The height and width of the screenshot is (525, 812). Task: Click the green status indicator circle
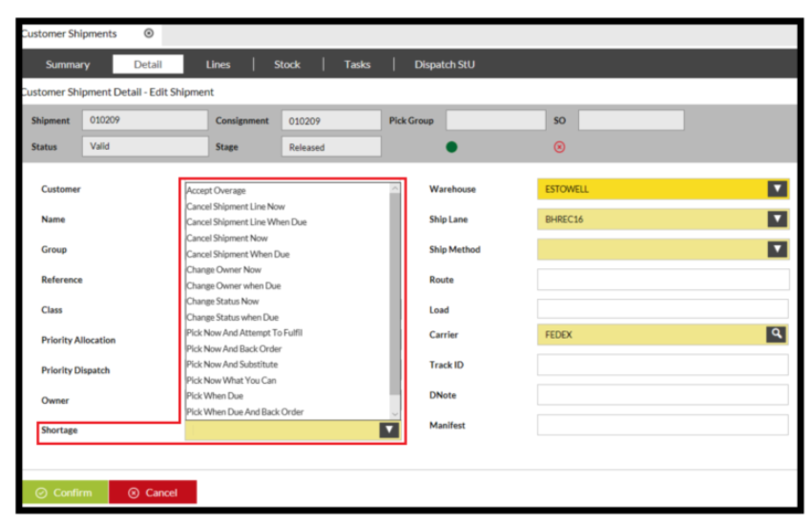point(451,147)
